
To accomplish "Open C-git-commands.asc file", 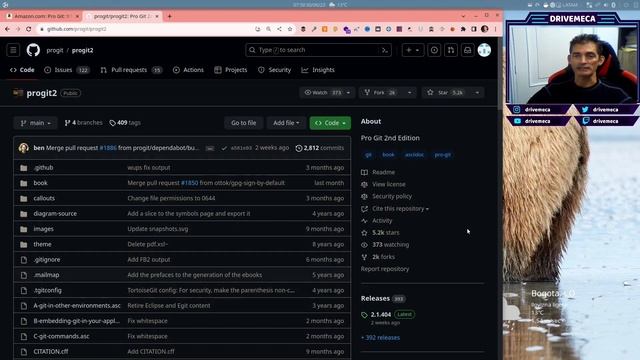I will [x=61, y=336].
